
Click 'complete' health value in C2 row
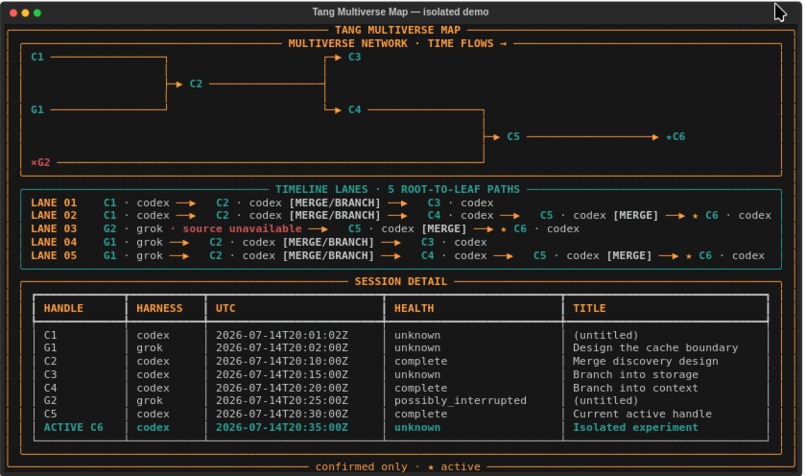click(420, 361)
